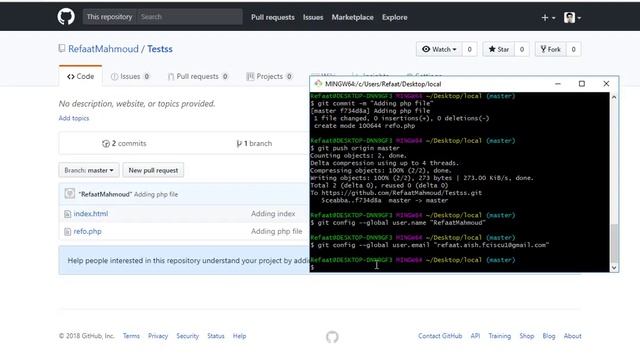Viewport: 640px width, 360px height.
Task: Open Blog footer link
Action: tap(549, 336)
